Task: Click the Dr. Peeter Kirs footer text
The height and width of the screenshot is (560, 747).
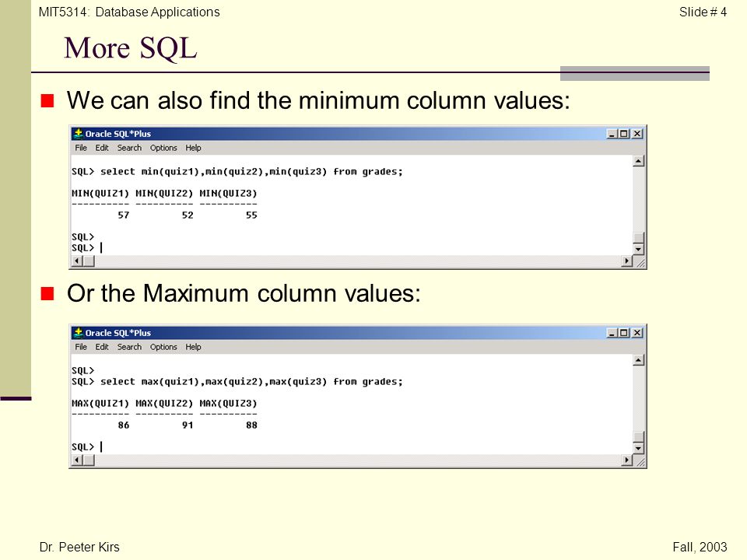Action: click(79, 547)
